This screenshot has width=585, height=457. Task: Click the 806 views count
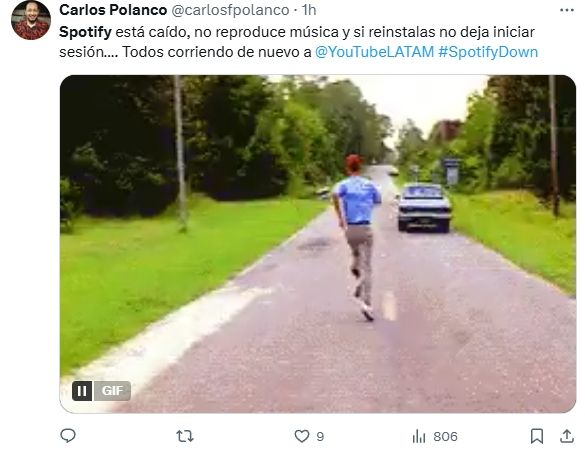[x=445, y=436]
